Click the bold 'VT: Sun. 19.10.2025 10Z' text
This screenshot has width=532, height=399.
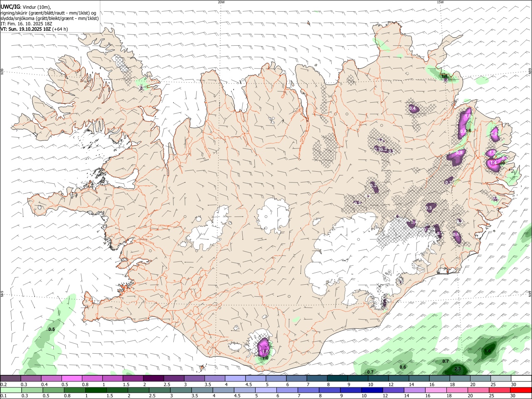point(26,29)
